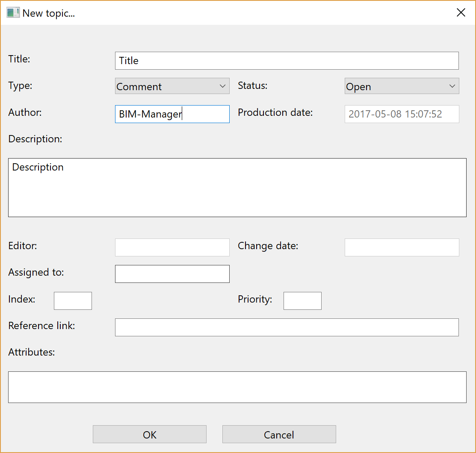Screen dimensions: 476x453
Task: Click the Assigned to text box
Action: 171,274
